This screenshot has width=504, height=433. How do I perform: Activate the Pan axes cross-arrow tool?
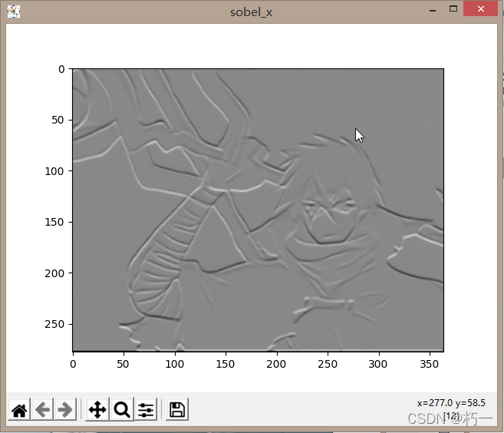pyautogui.click(x=97, y=410)
